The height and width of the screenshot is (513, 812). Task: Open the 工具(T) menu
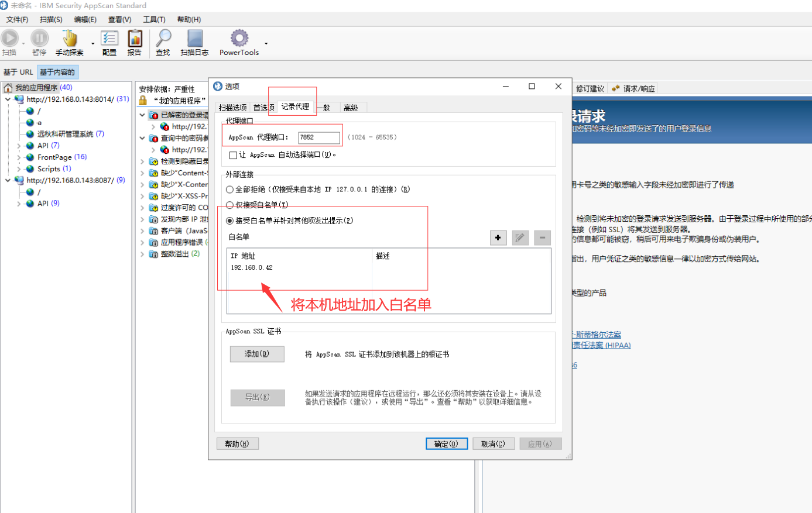point(155,19)
